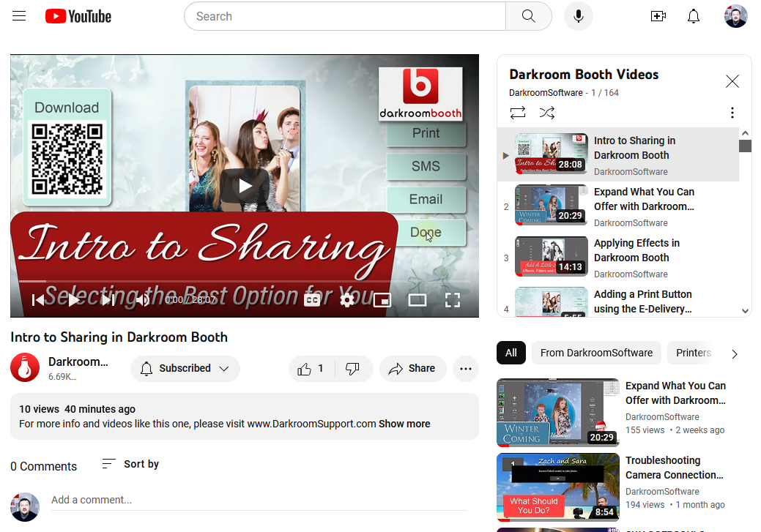
Task: Show more filter chips with right arrow
Action: [735, 354]
